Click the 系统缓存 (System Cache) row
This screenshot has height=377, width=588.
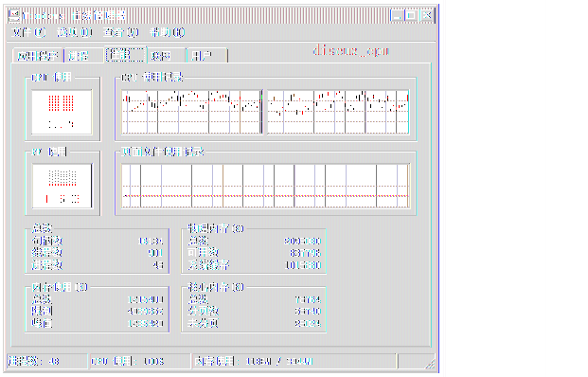255,265
